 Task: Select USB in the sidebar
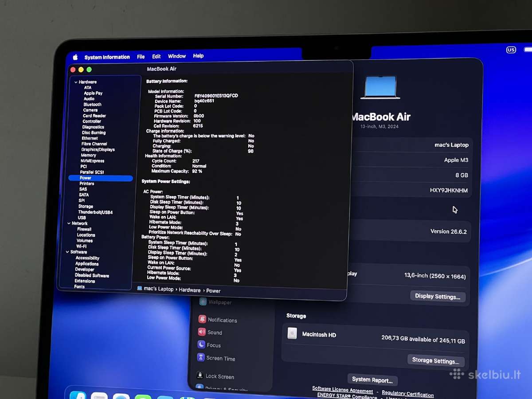click(x=82, y=218)
